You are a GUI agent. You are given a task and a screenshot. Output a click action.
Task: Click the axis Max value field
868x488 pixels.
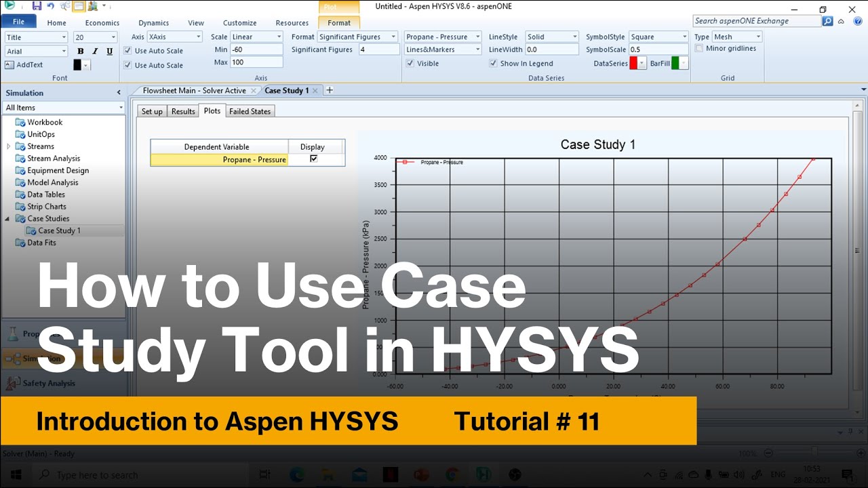tap(256, 62)
